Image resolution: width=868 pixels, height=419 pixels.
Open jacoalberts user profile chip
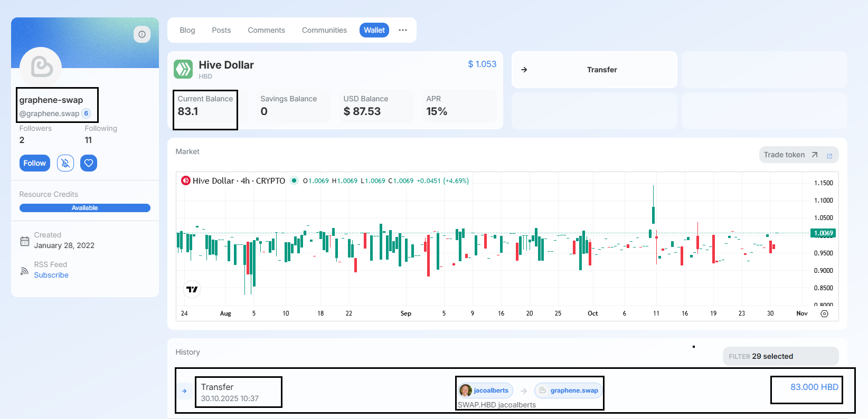point(485,391)
